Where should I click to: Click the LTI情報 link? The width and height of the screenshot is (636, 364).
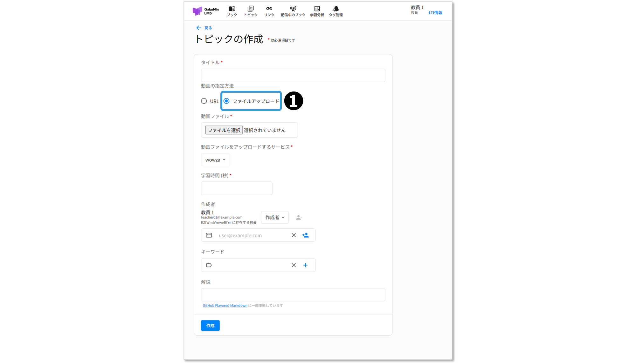tap(435, 13)
